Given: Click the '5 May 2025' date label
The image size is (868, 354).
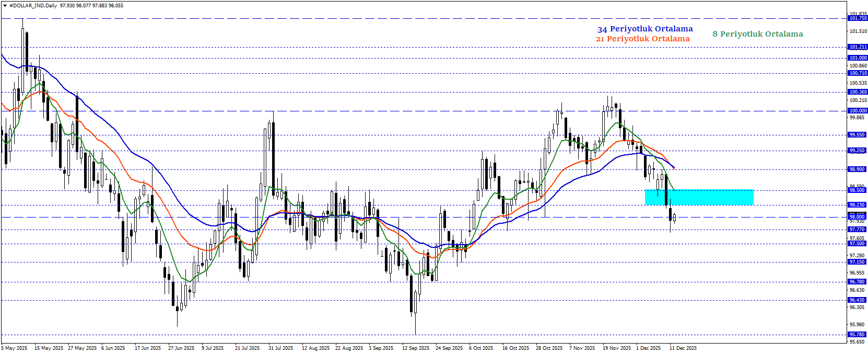Looking at the screenshot, I should point(15,348).
